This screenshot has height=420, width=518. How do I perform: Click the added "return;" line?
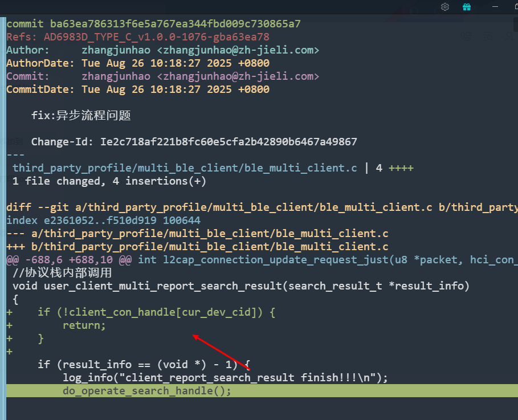[84, 325]
